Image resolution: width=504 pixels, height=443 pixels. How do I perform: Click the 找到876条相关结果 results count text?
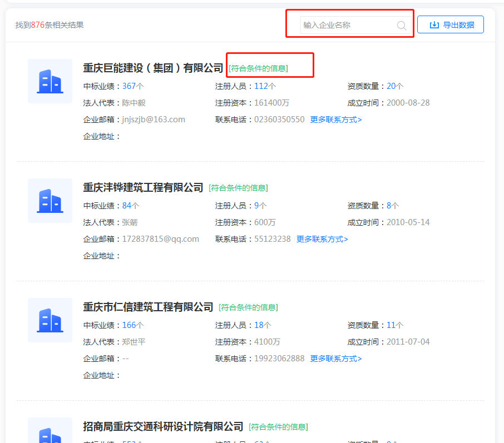pos(50,25)
